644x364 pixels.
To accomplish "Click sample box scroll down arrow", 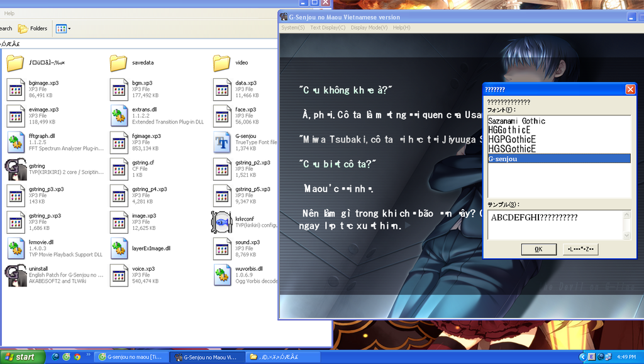I will pyautogui.click(x=627, y=236).
